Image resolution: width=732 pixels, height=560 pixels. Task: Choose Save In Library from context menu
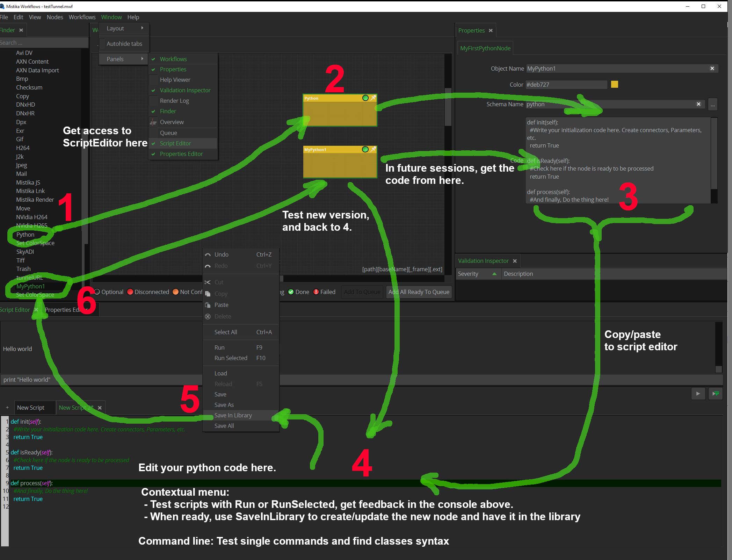241,415
